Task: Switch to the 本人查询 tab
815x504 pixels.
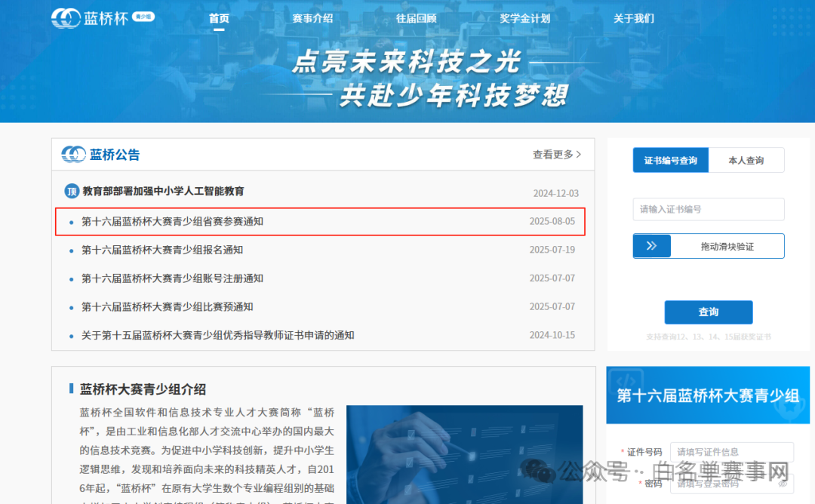Action: point(746,160)
